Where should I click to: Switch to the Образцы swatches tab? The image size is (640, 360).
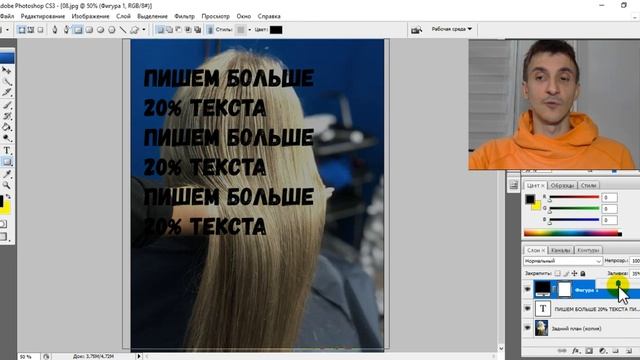(562, 185)
